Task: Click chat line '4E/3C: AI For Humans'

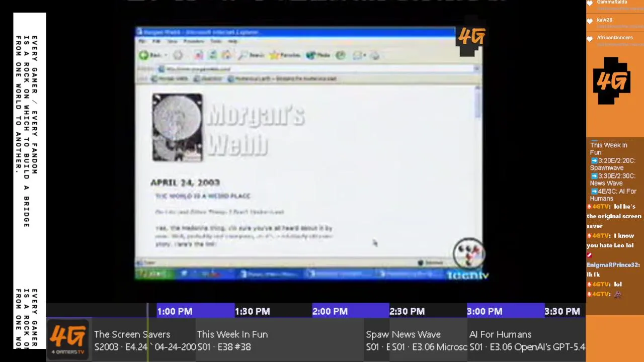Action: (x=613, y=195)
